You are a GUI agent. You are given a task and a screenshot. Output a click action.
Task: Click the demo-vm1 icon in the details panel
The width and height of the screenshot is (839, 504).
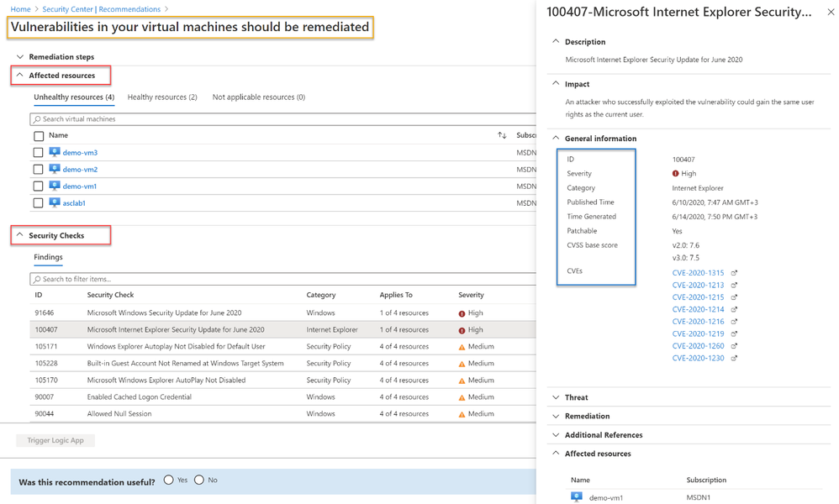(576, 497)
